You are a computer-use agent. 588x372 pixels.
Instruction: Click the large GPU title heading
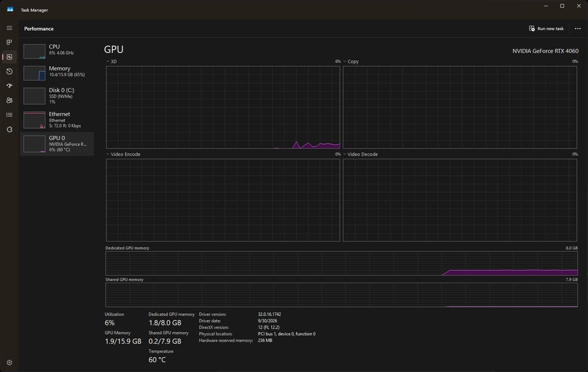click(114, 50)
